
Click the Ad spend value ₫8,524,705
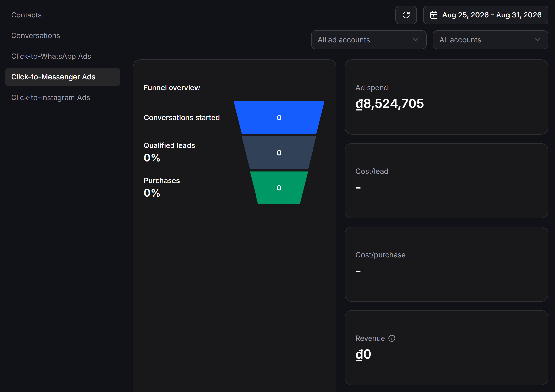(x=390, y=104)
